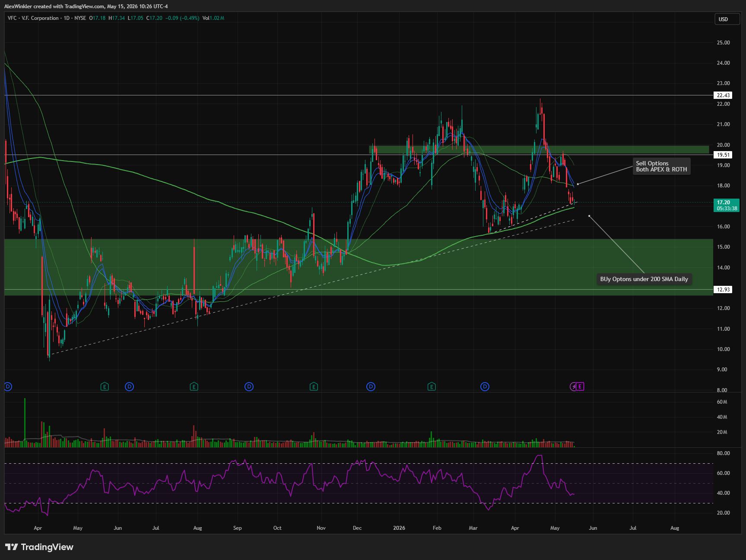The image size is (746, 560).
Task: Select the 'Sell Options Both APEX & ROTH' note
Action: pos(661,166)
